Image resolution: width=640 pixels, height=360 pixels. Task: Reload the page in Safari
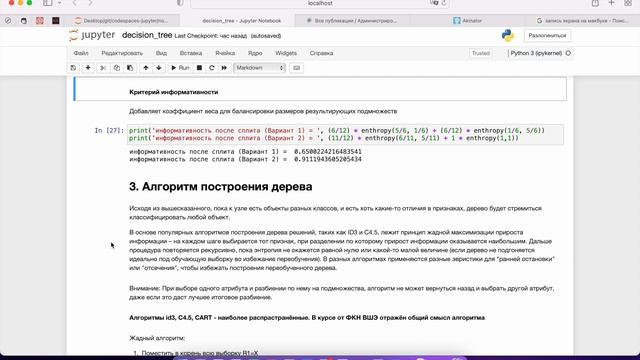pos(444,3)
